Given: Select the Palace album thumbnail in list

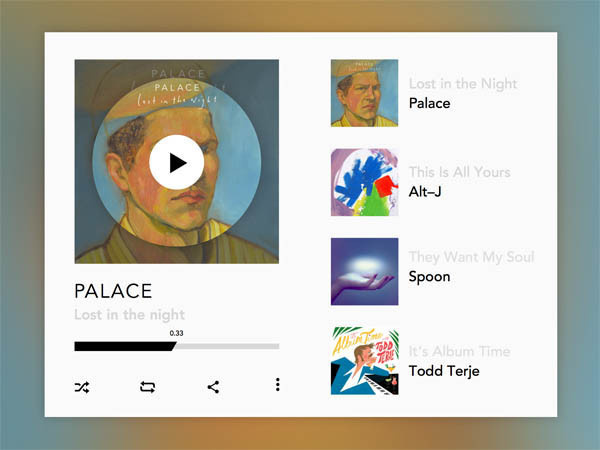Looking at the screenshot, I should click(364, 93).
